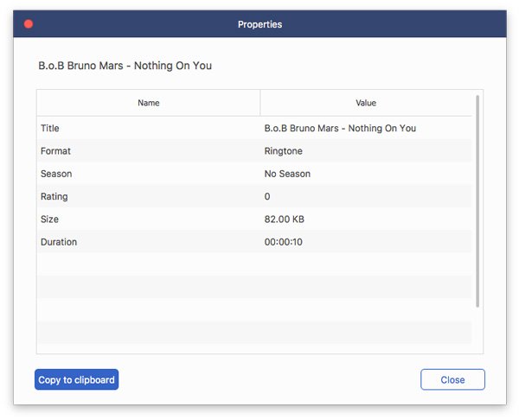Click the Ringtone value cell

click(x=284, y=151)
